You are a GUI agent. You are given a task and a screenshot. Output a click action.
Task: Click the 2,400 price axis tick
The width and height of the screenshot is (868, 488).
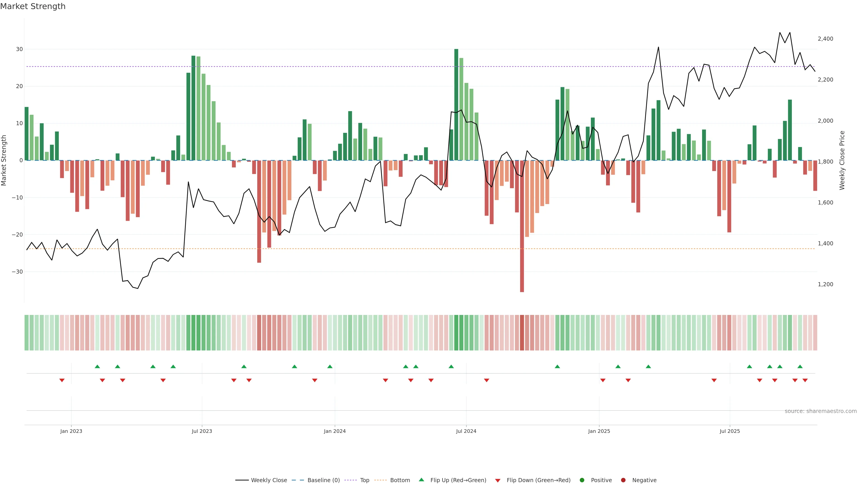[x=825, y=39]
